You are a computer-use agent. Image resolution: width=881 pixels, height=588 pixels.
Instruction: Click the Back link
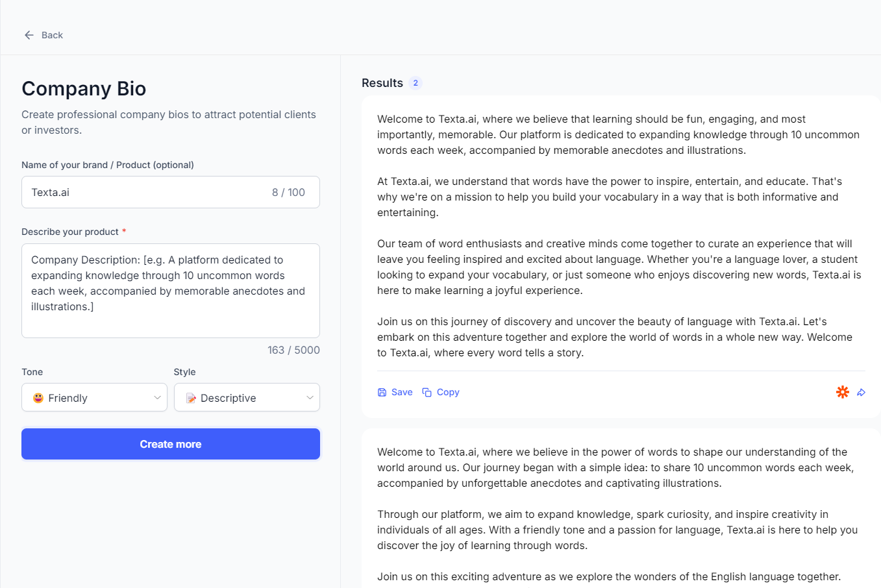pos(52,34)
